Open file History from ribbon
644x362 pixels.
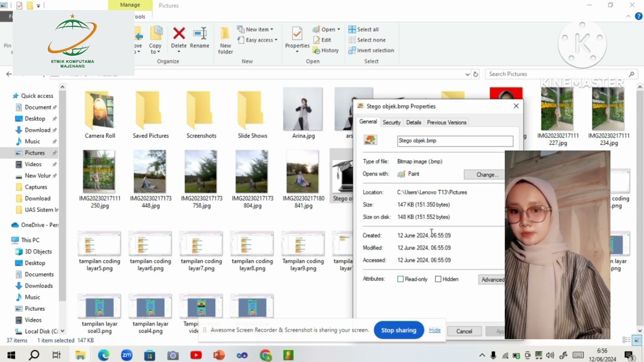point(326,50)
